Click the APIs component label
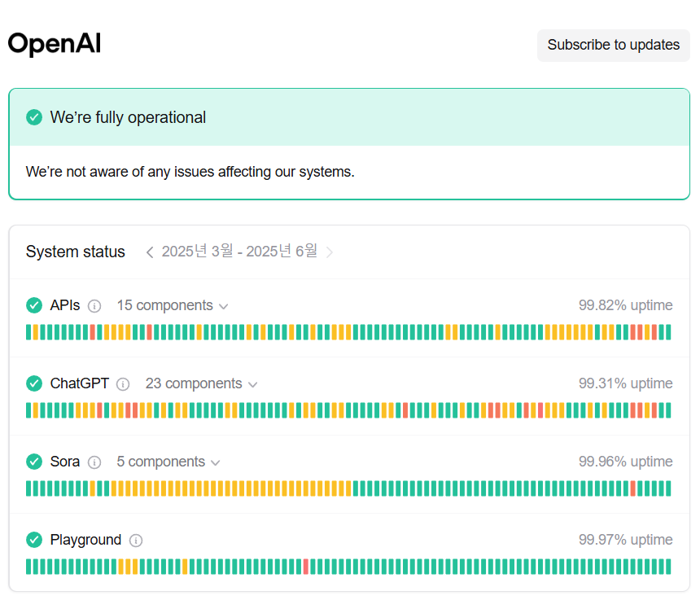The height and width of the screenshot is (600, 700). click(x=65, y=305)
